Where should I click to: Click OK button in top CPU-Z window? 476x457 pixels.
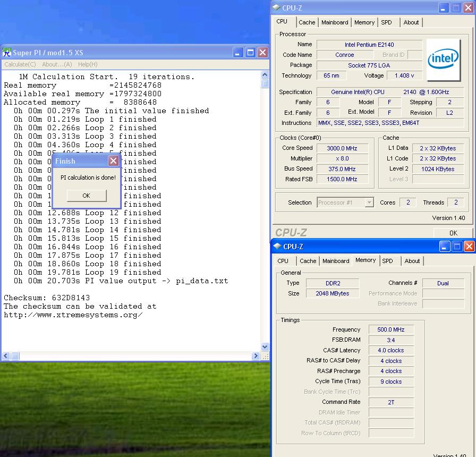point(453,233)
